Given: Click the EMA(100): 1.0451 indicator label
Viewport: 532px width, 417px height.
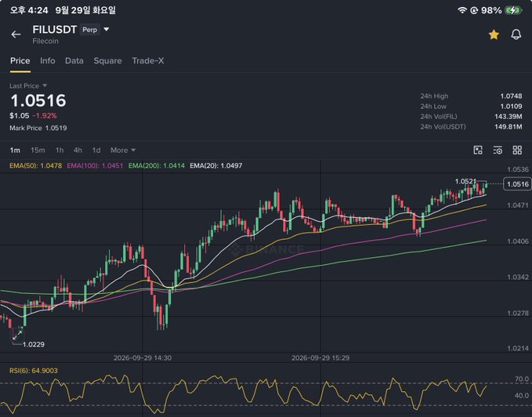Looking at the screenshot, I should (x=95, y=165).
